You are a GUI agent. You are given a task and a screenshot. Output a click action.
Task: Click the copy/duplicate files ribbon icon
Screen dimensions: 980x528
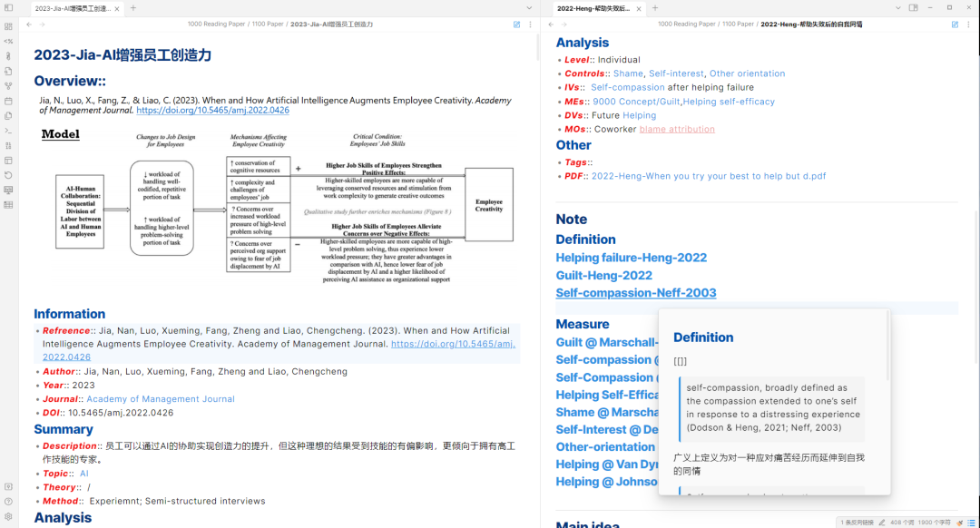pyautogui.click(x=8, y=115)
